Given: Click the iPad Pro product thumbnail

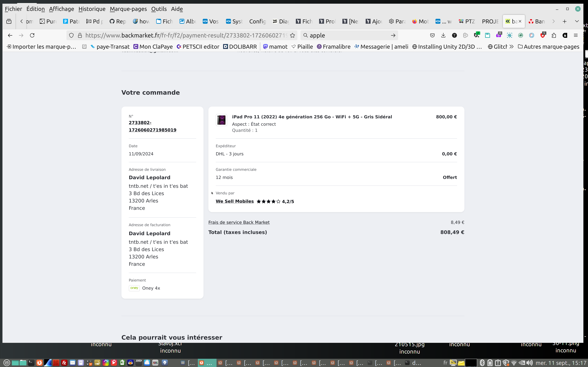Looking at the screenshot, I should click(x=221, y=120).
